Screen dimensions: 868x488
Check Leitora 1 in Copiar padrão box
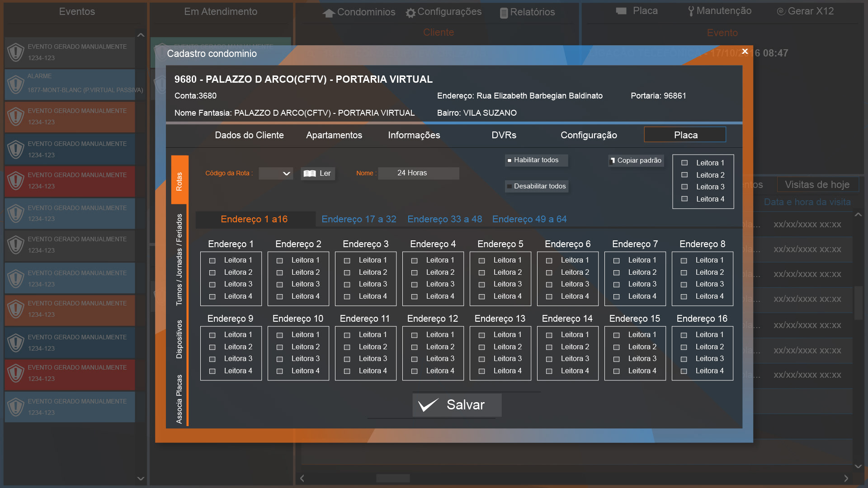684,163
